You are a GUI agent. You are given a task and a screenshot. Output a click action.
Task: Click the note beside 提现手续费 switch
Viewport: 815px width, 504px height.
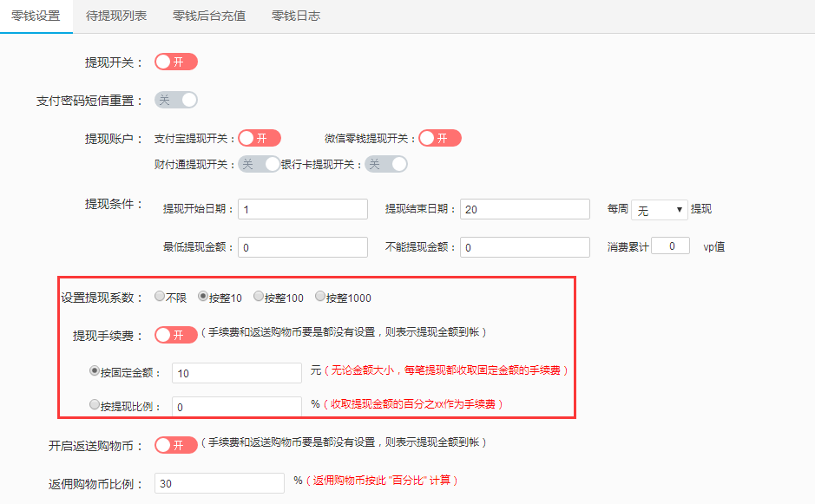tap(344, 332)
